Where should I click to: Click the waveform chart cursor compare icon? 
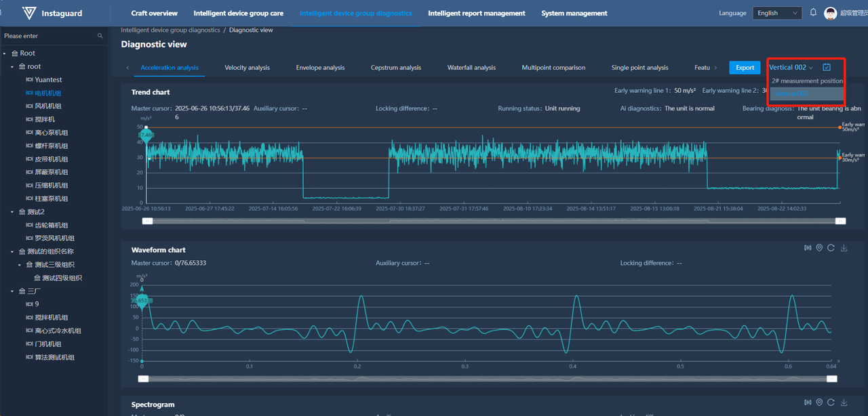click(807, 248)
